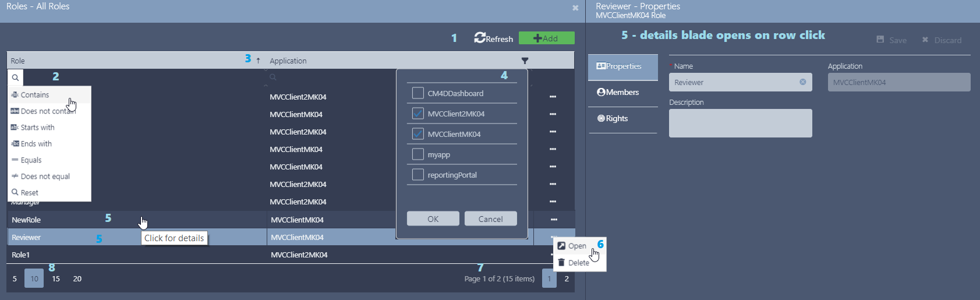Image resolution: width=980 pixels, height=300 pixels.
Task: Click the Role column search magnifier icon
Action: pos(15,77)
